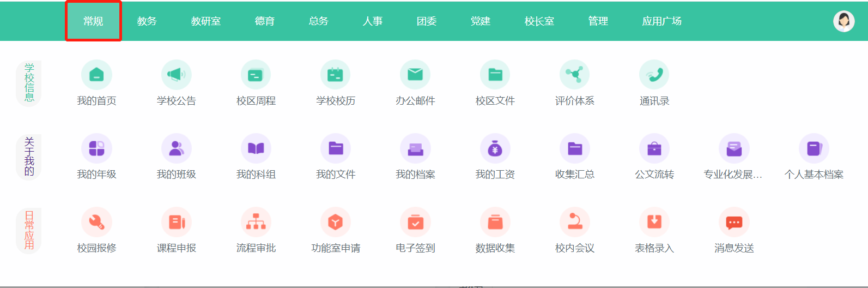
Task: Click the 日常应用 category label
Action: 29,230
